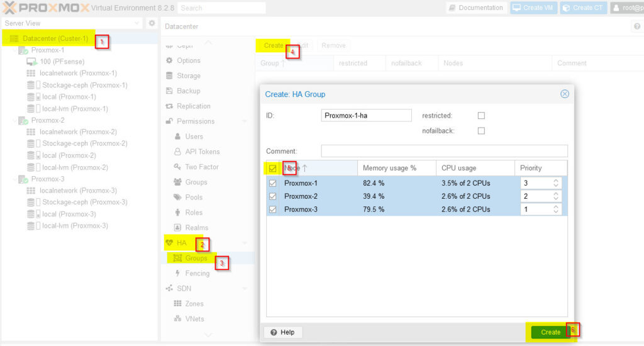Sort by Priority column header

point(541,168)
